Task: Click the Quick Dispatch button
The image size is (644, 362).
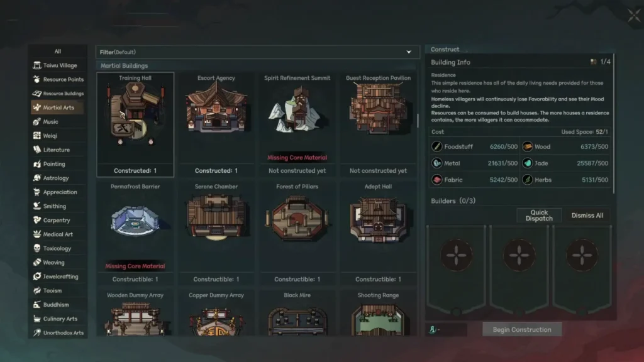Action: (539, 215)
